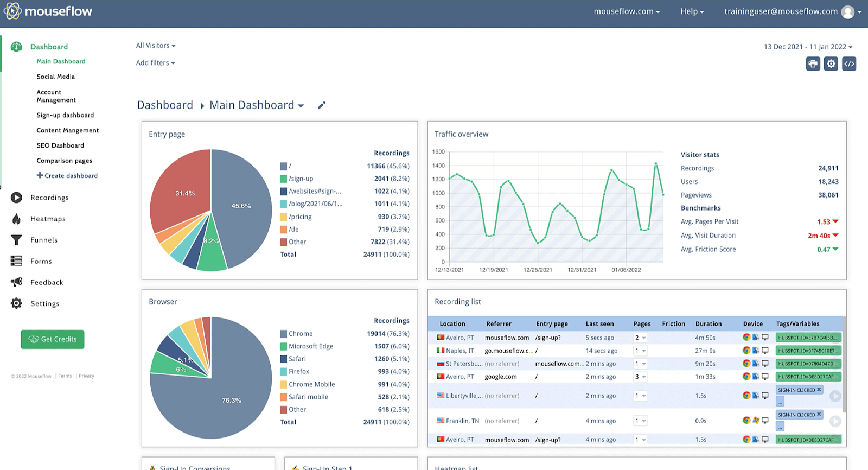Click the plus icon for Create dashboard
Image resolution: width=868 pixels, height=470 pixels.
[40, 175]
